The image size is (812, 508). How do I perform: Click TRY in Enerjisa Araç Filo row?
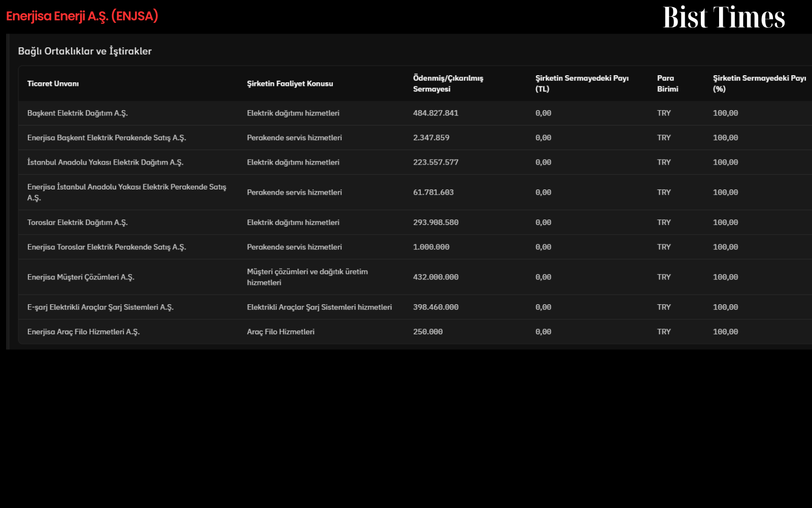pyautogui.click(x=664, y=332)
